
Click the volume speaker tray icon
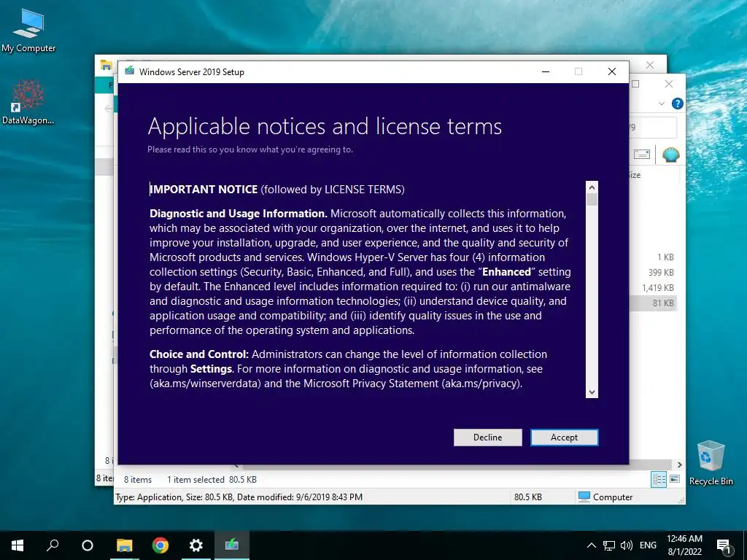coord(627,545)
